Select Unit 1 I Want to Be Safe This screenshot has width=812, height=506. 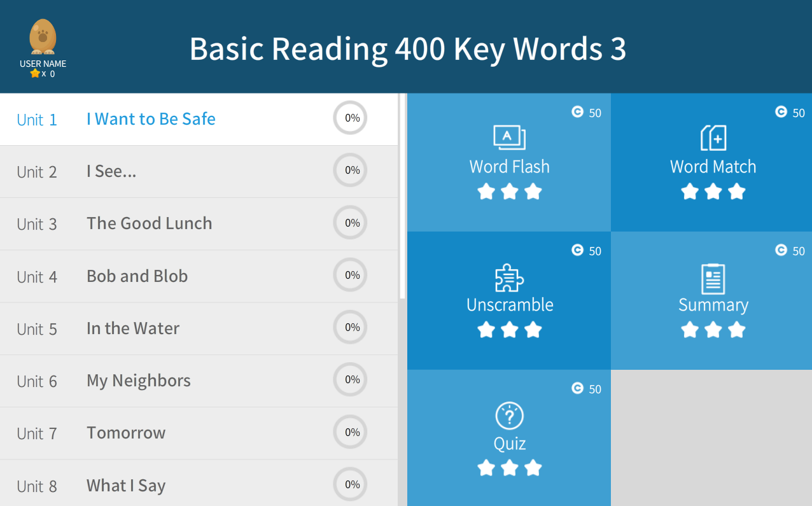(151, 119)
